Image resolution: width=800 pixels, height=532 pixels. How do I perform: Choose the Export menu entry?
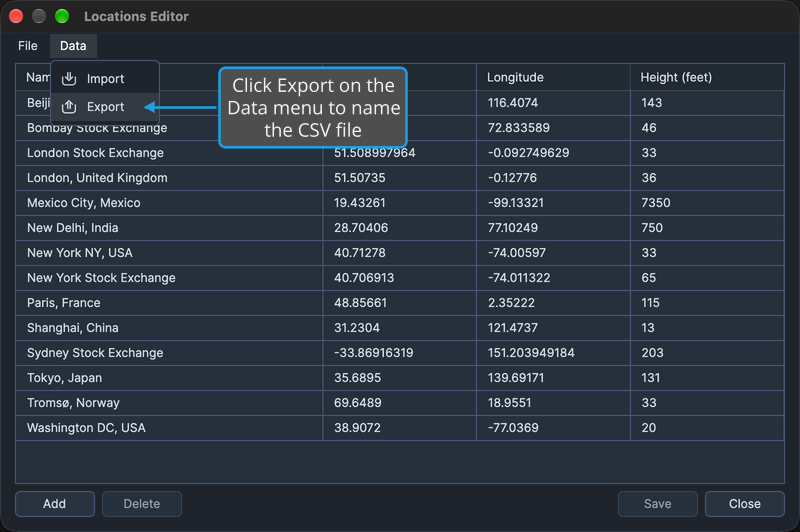[x=105, y=107]
